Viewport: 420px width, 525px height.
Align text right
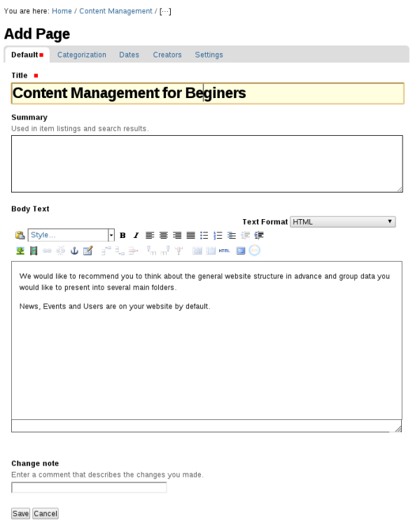[177, 235]
